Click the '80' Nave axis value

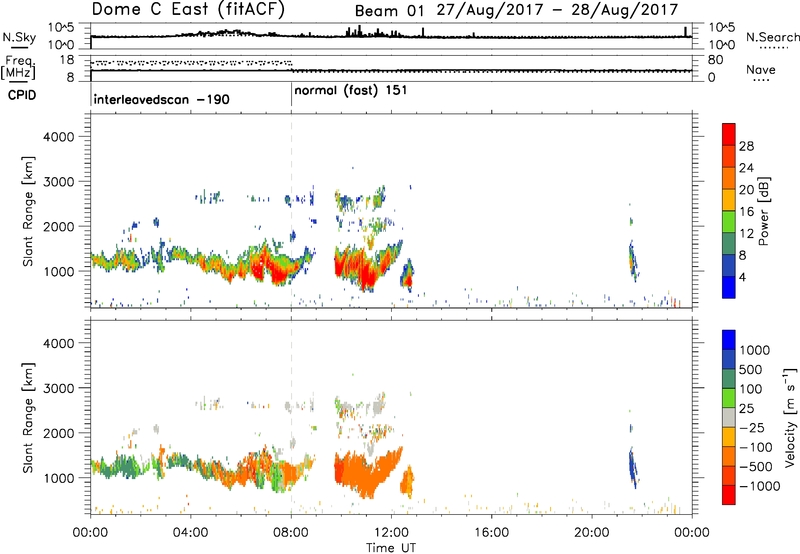tap(715, 60)
